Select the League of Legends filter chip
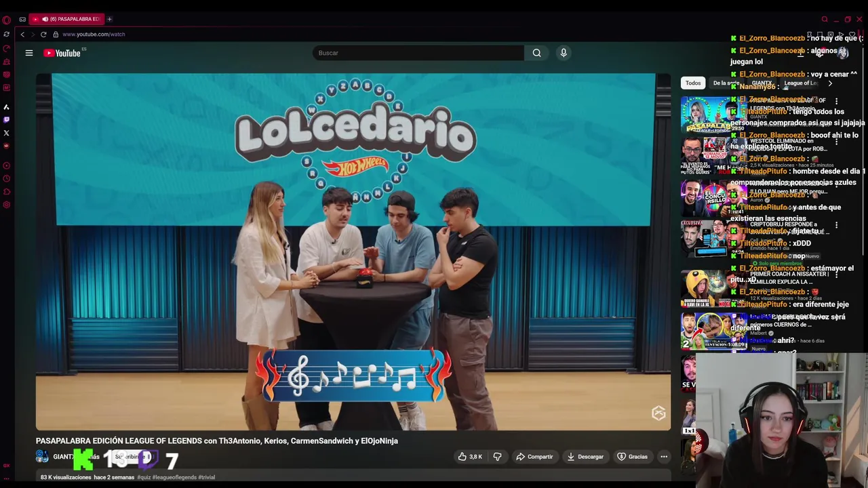Image resolution: width=868 pixels, height=488 pixels. click(800, 83)
